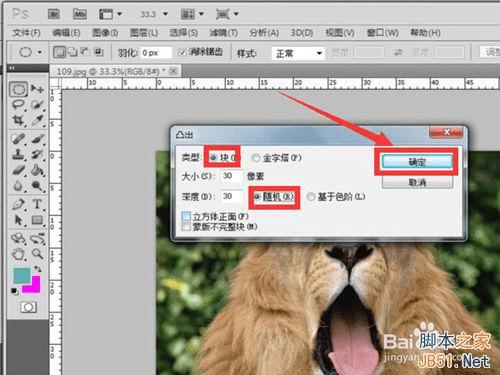Select the Quick Selection tool

point(37,105)
